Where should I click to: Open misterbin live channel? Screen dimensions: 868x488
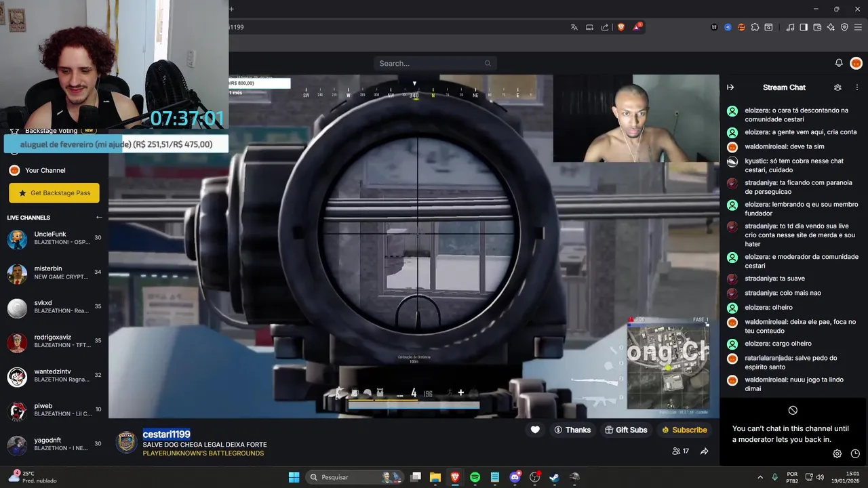(x=54, y=273)
